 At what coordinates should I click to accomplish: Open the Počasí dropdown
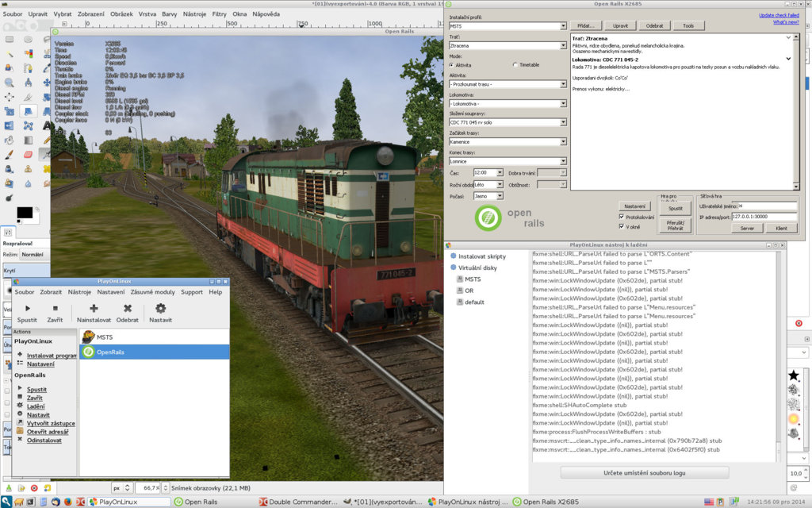click(500, 195)
